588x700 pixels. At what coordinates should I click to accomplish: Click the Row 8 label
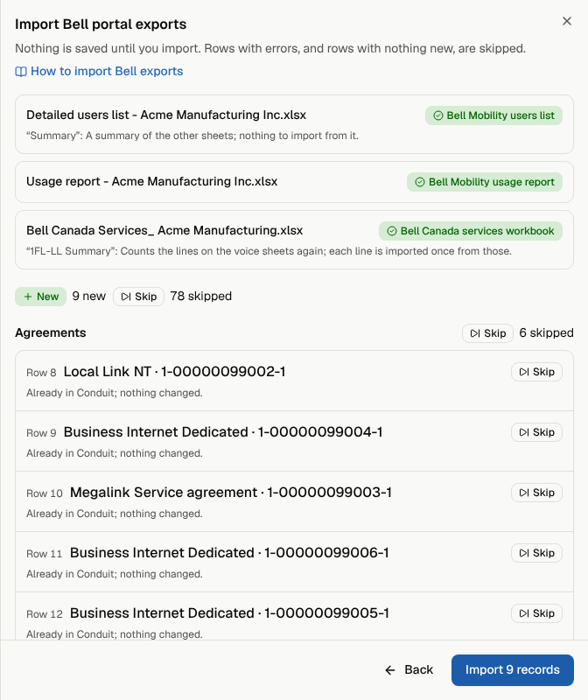tap(41, 373)
